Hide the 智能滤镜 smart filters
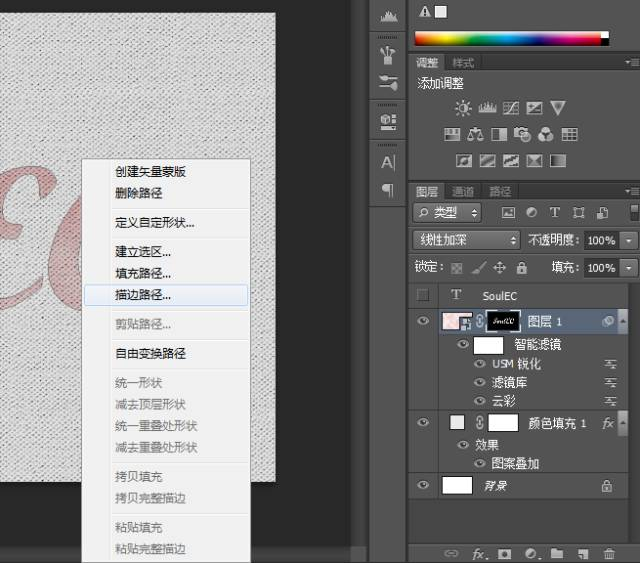640x563 pixels. [x=463, y=344]
